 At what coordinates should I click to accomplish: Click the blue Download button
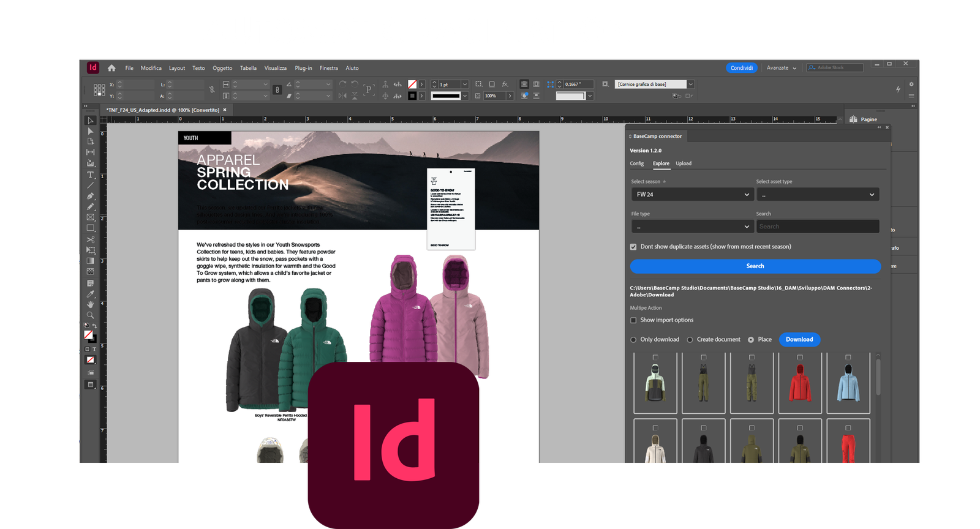(799, 339)
